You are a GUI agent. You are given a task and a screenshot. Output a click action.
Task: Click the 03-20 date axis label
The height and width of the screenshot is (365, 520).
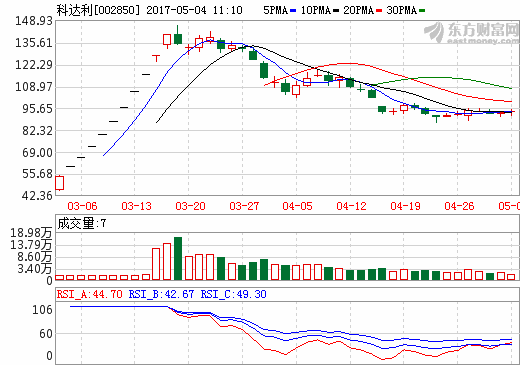(x=190, y=206)
